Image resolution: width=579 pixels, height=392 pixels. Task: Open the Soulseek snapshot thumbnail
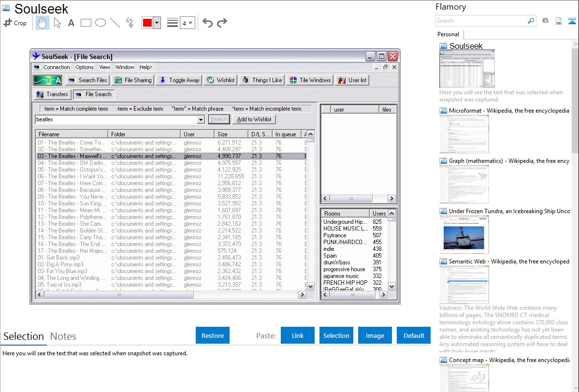467,69
